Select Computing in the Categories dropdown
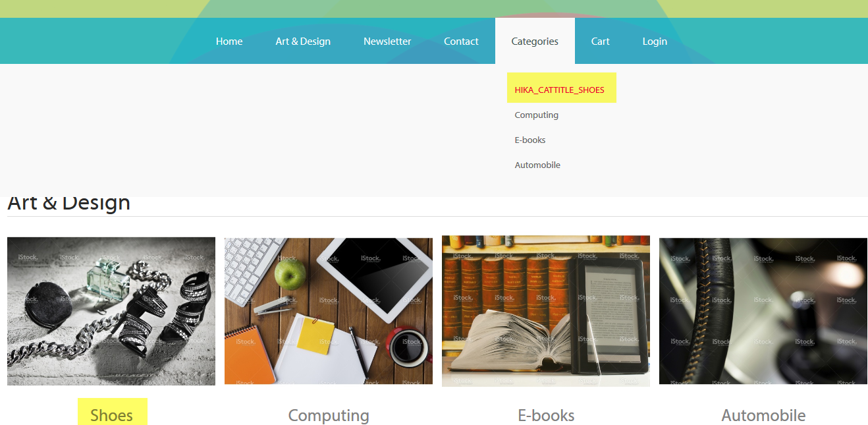This screenshot has width=868, height=425. coord(537,115)
